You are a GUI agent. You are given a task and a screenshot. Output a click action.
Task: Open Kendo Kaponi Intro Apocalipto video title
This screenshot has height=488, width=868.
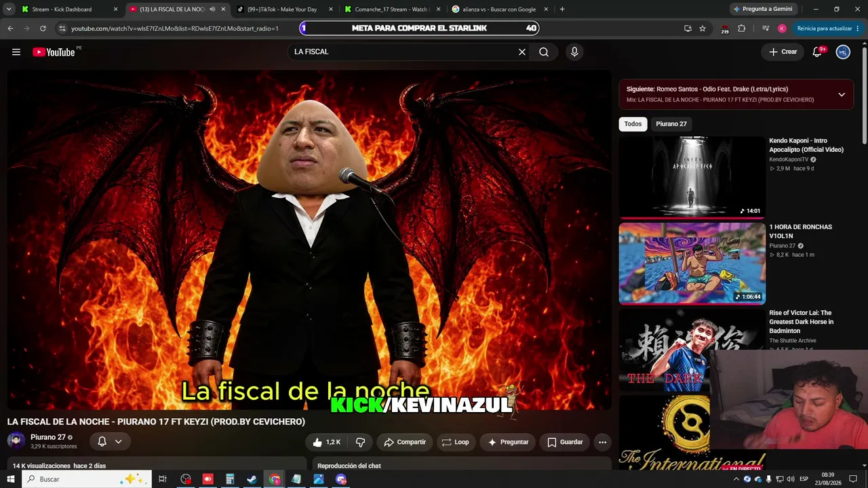[x=806, y=145]
